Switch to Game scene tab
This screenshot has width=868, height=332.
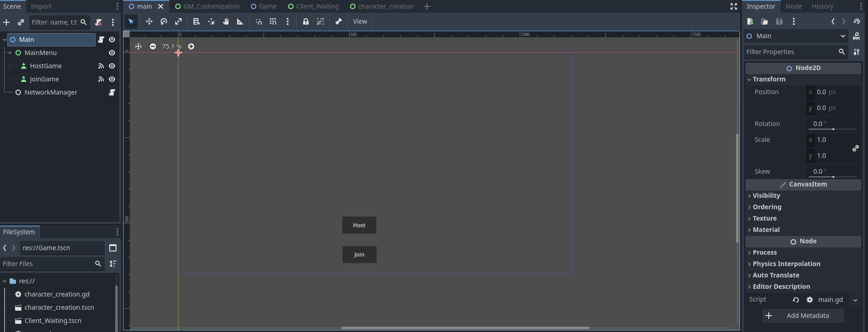tap(264, 6)
